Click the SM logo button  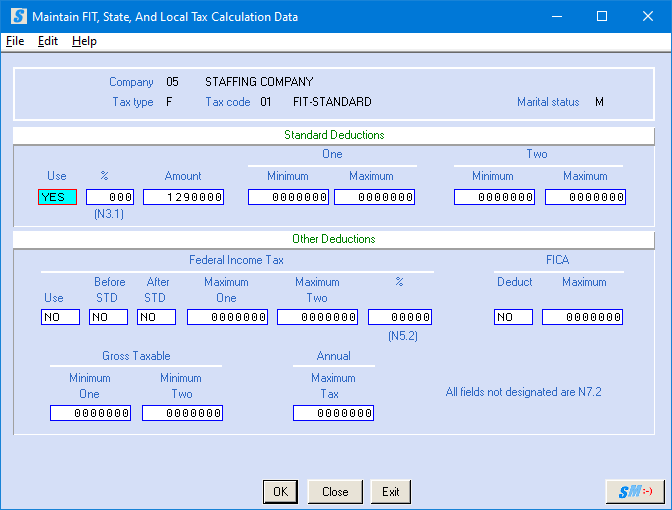[x=635, y=492]
